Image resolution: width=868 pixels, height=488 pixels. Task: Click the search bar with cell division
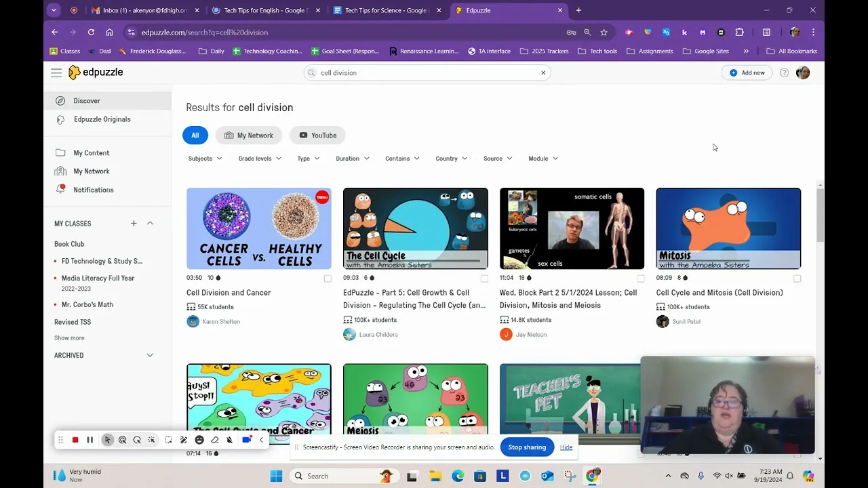tap(427, 73)
